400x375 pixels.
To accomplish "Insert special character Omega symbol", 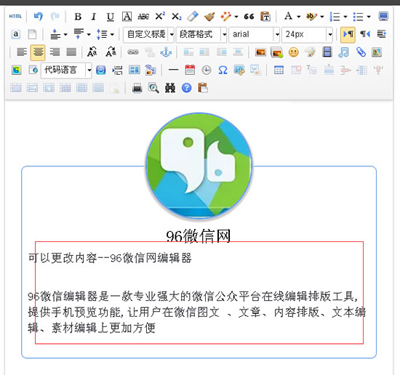I will [223, 70].
